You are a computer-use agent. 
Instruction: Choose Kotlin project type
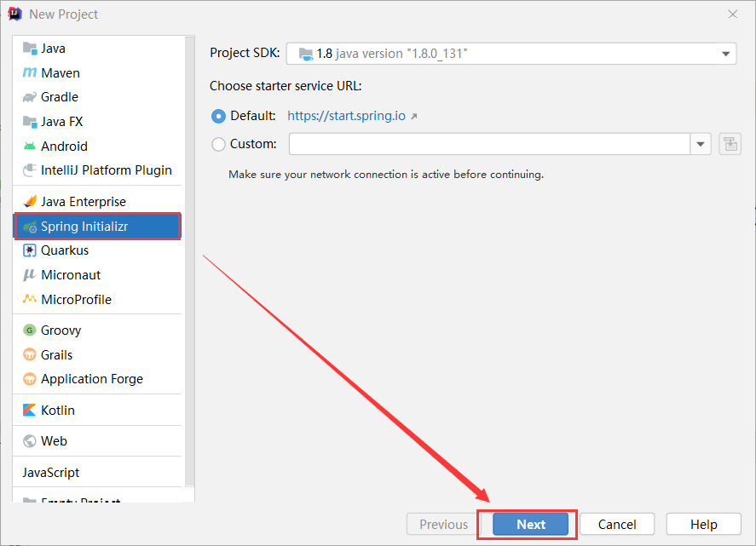pos(97,410)
